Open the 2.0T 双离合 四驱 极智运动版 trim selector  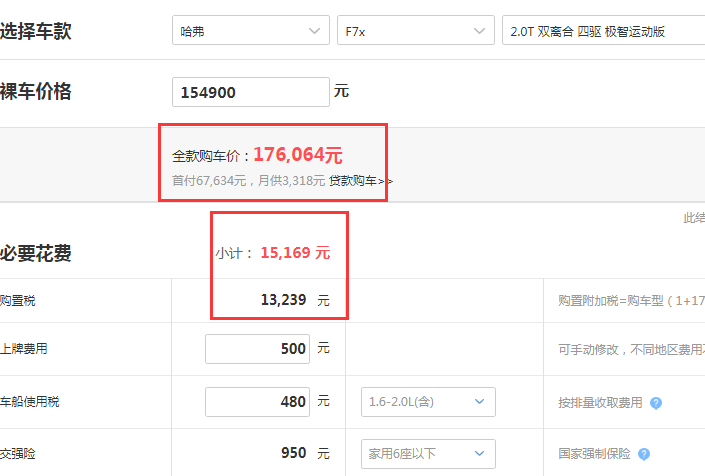[x=603, y=31]
